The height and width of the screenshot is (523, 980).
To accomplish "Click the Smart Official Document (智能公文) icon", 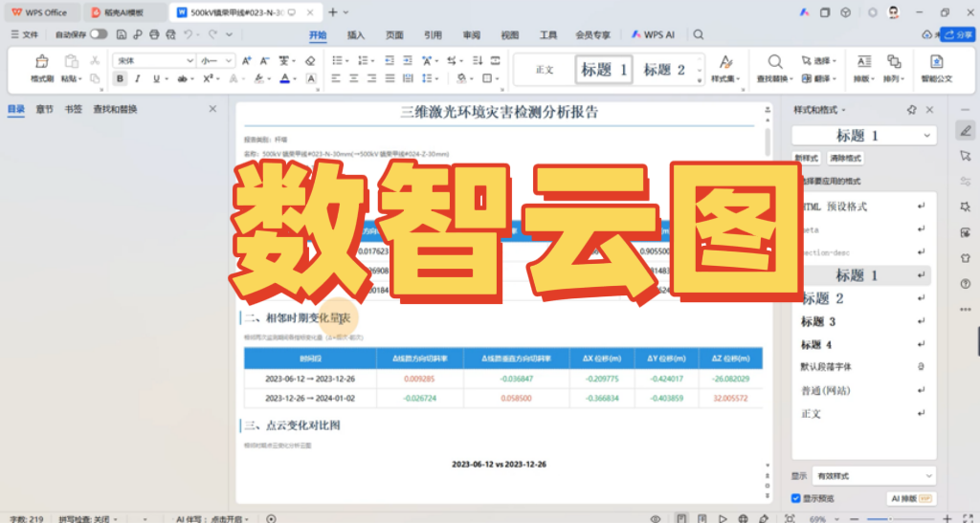I will tap(936, 61).
